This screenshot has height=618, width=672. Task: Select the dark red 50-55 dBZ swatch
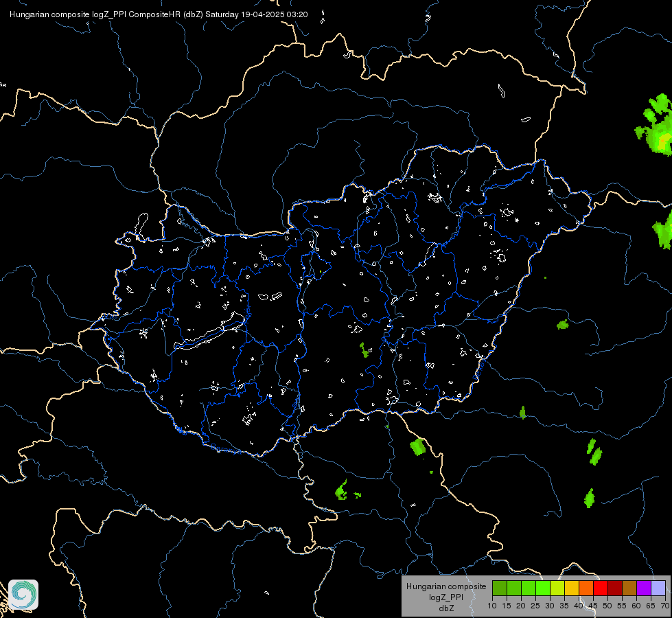(615, 588)
